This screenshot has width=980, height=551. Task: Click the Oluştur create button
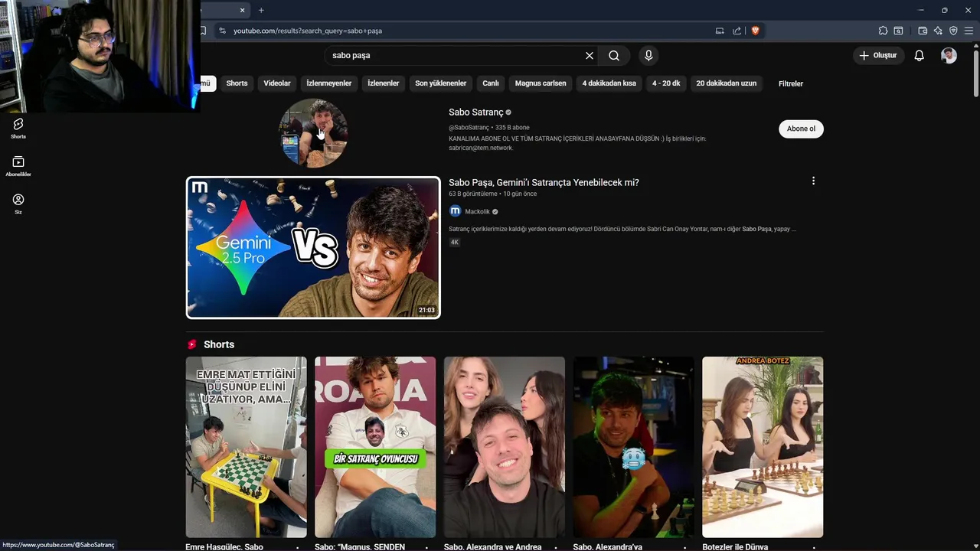pyautogui.click(x=877, y=55)
